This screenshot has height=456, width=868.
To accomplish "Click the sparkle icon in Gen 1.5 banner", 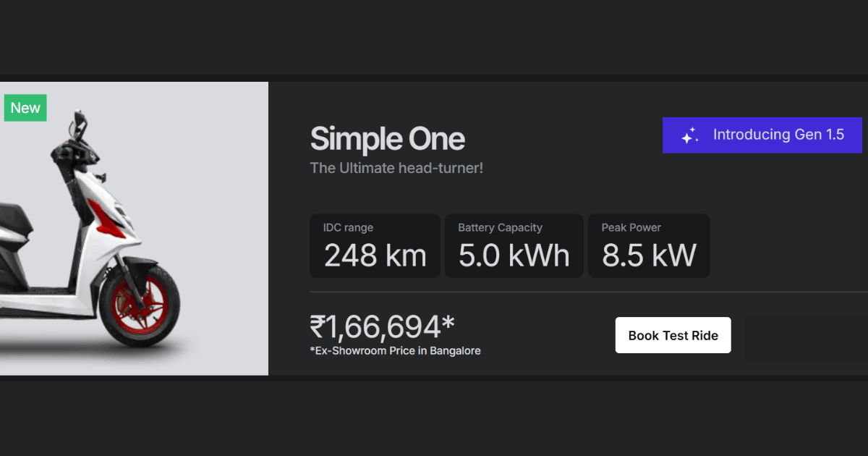I will (x=690, y=135).
